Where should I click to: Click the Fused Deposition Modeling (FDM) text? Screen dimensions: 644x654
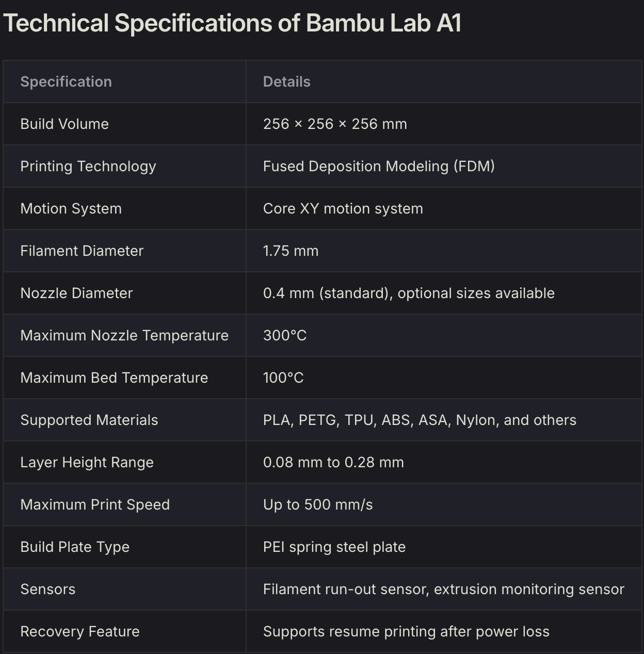tap(379, 166)
